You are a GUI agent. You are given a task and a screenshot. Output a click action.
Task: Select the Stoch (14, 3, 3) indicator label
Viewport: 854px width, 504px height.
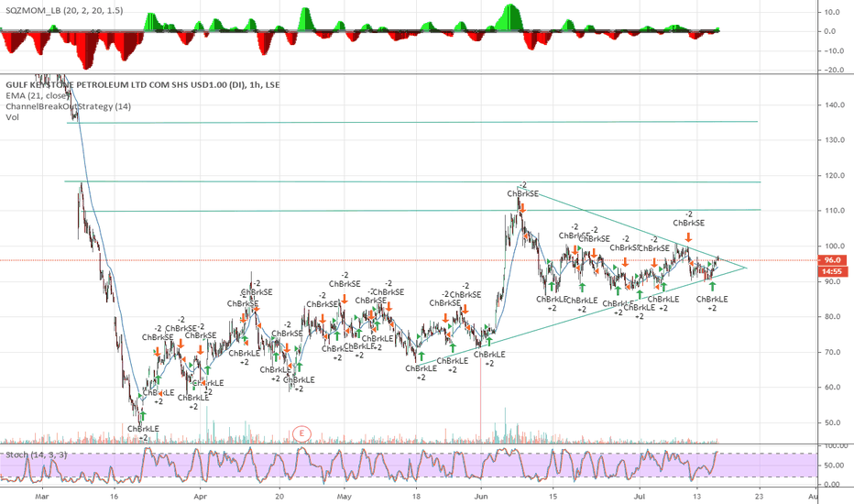click(37, 455)
